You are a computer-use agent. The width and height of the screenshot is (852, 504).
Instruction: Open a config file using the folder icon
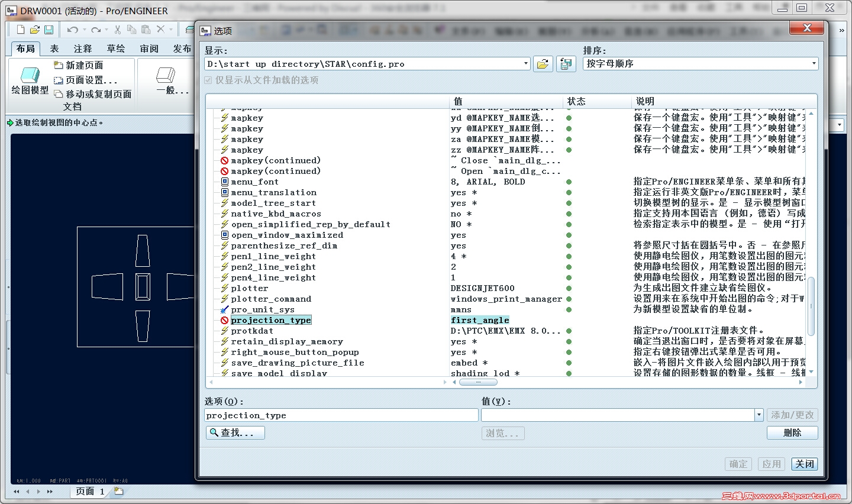[543, 64]
